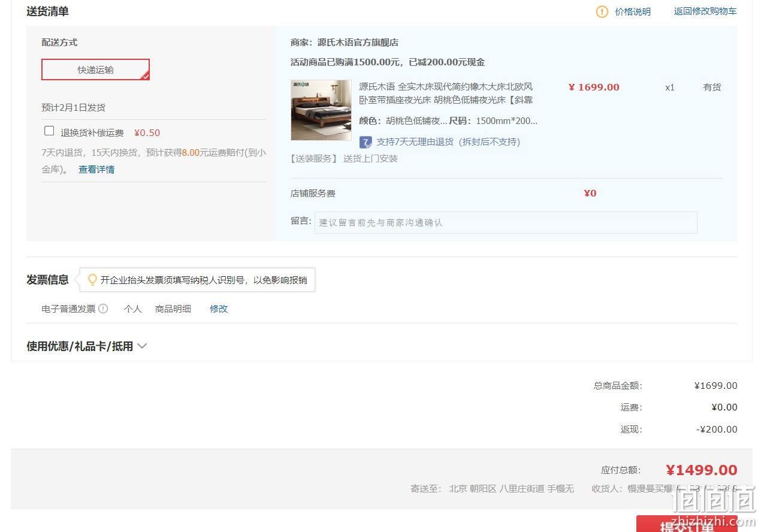Click the item price ¥ 1699.00
The width and height of the screenshot is (761, 532).
tap(594, 87)
